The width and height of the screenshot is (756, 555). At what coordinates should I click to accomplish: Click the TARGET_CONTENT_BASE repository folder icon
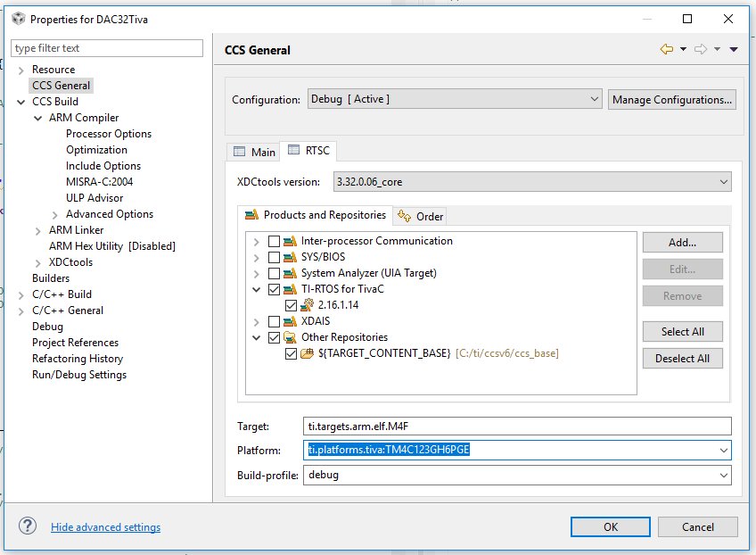coord(307,353)
